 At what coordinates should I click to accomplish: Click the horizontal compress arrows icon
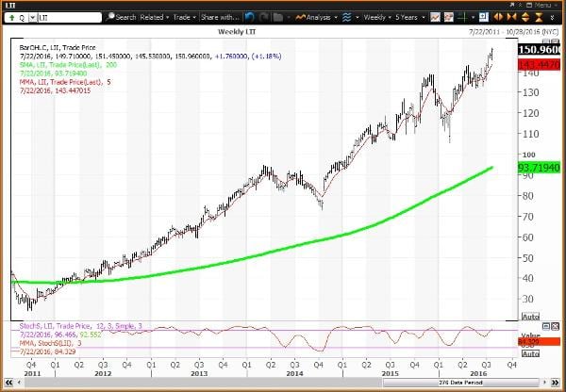click(x=511, y=17)
